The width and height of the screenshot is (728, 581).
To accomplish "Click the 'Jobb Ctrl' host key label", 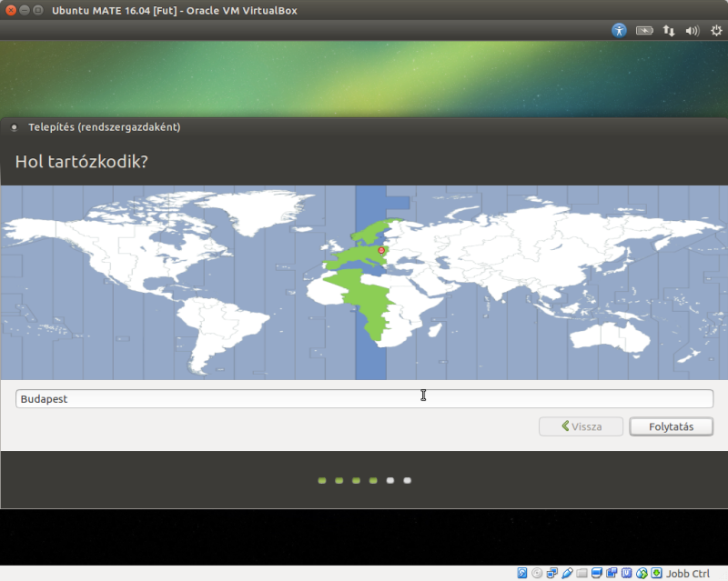I will tap(688, 574).
